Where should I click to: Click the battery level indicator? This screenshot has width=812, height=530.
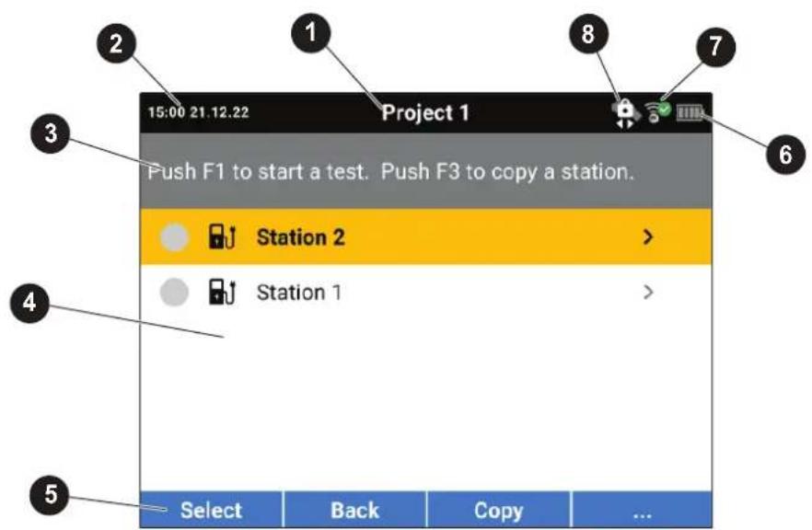coord(690,112)
